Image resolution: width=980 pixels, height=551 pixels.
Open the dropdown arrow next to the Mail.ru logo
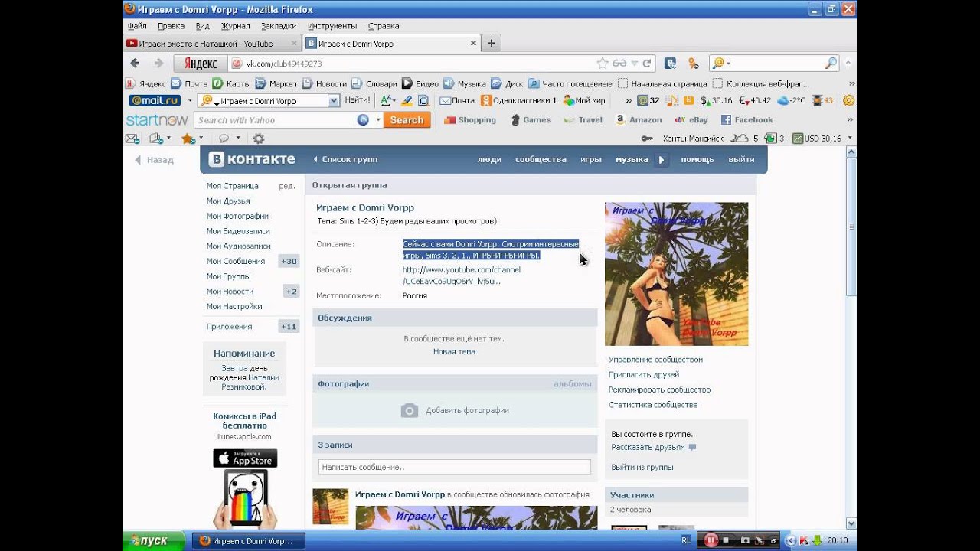[x=190, y=100]
